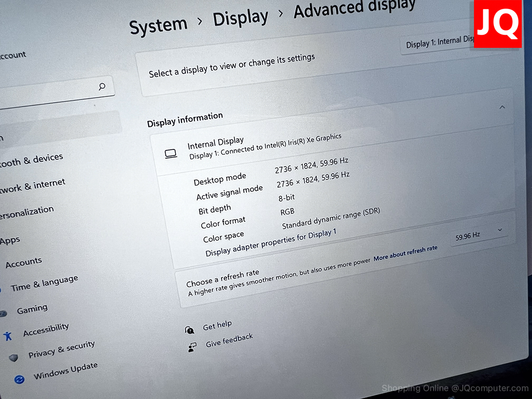Screen dimensions: 532x399
Task: Click 'Connected to Intel(R) Iris(R) Xe Graphics' text
Action: pos(282,145)
